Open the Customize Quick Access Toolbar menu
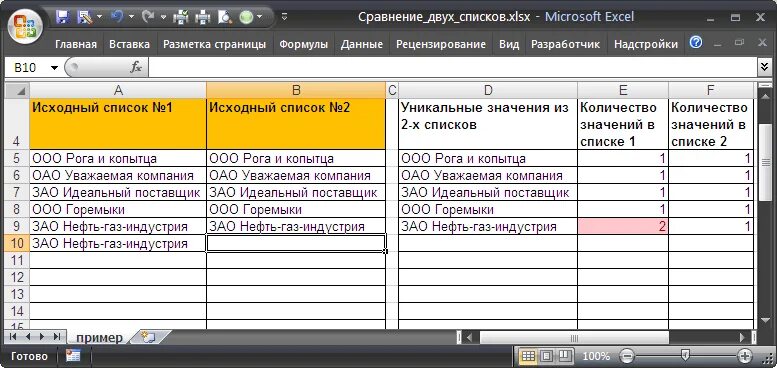Viewport: 777px width, 368px height. 284,18
